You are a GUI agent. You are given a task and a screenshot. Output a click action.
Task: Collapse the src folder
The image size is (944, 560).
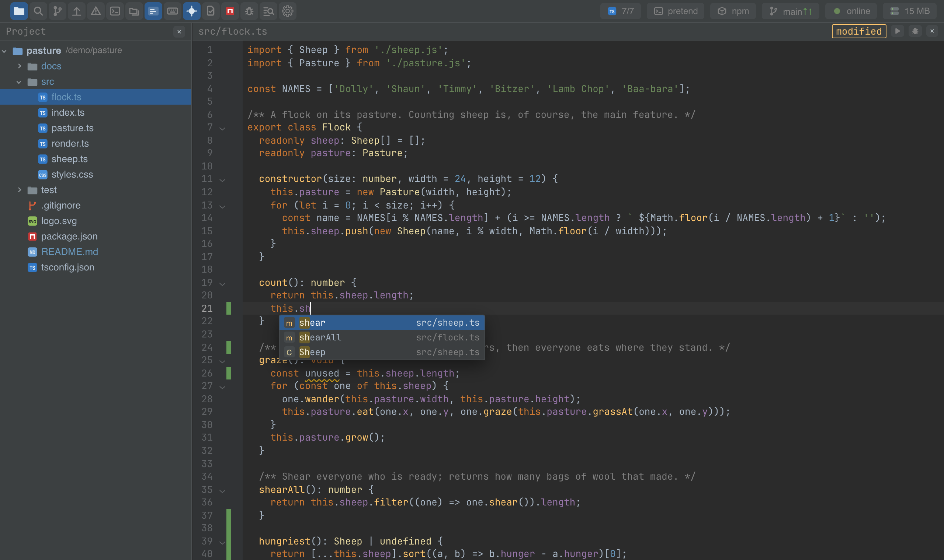click(x=19, y=81)
